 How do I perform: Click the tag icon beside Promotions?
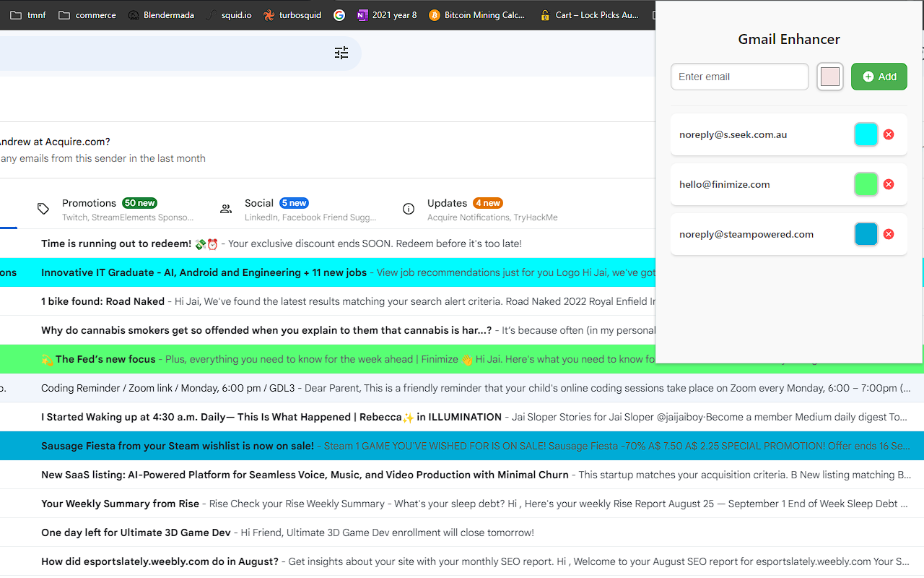click(43, 209)
